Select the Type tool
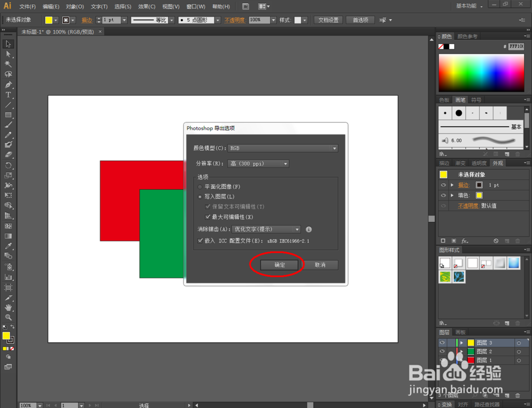This screenshot has width=532, height=408. coord(8,95)
